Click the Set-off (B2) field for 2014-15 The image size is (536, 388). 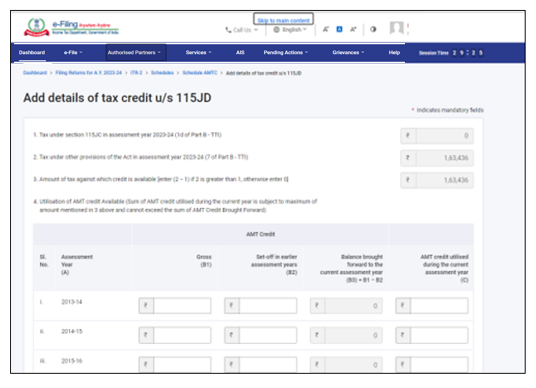click(x=260, y=335)
